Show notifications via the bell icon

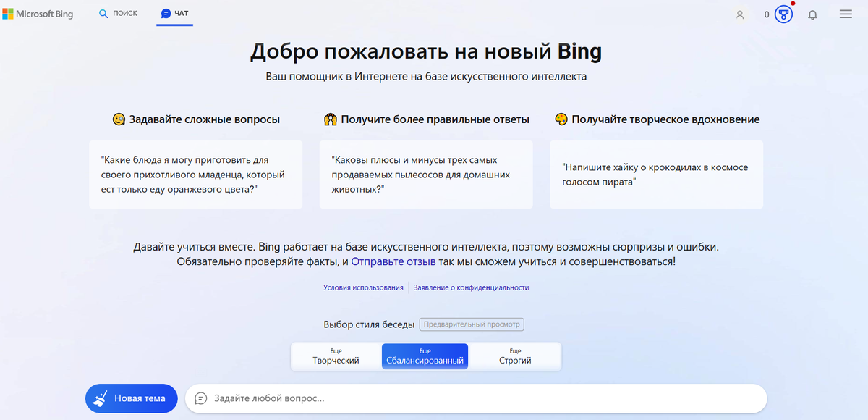click(813, 14)
